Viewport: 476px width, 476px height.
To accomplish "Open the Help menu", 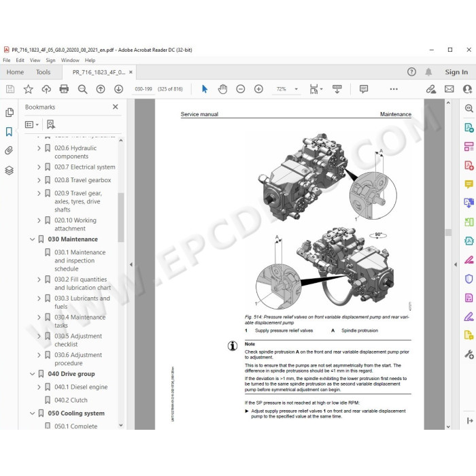I will [90, 60].
